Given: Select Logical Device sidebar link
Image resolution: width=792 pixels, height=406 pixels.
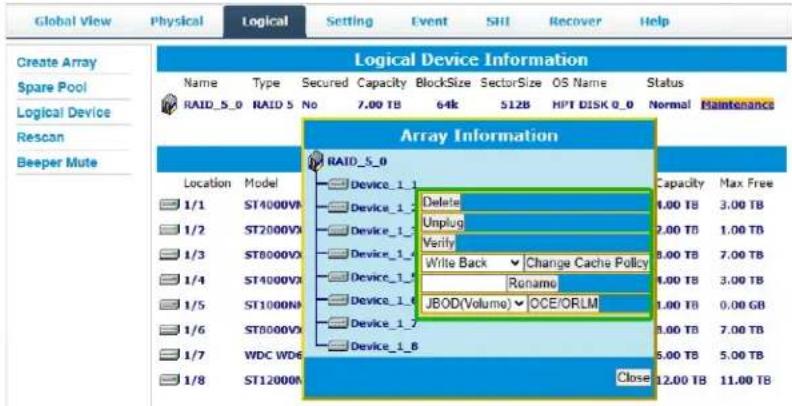Looking at the screenshot, I should pyautogui.click(x=64, y=112).
